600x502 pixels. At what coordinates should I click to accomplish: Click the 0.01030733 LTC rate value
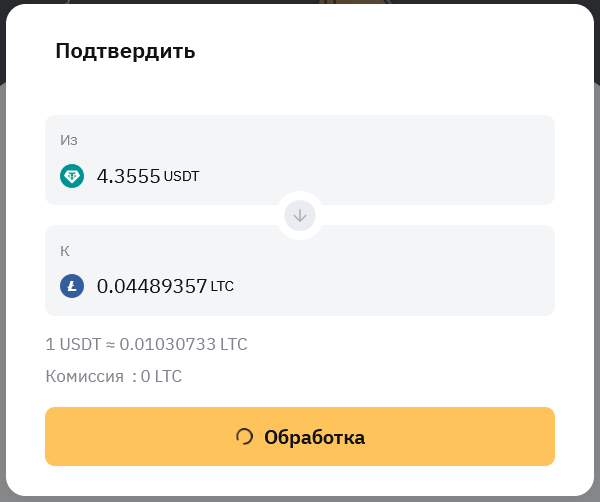click(x=183, y=344)
